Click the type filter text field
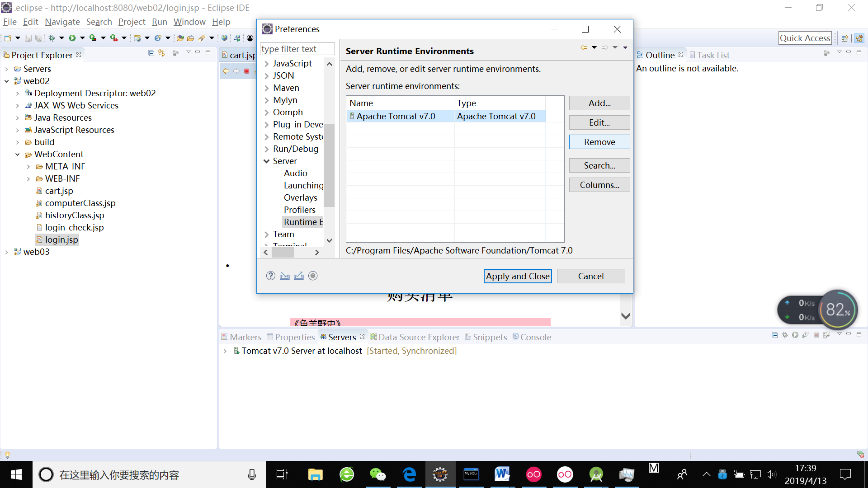The height and width of the screenshot is (488, 868). [x=297, y=49]
